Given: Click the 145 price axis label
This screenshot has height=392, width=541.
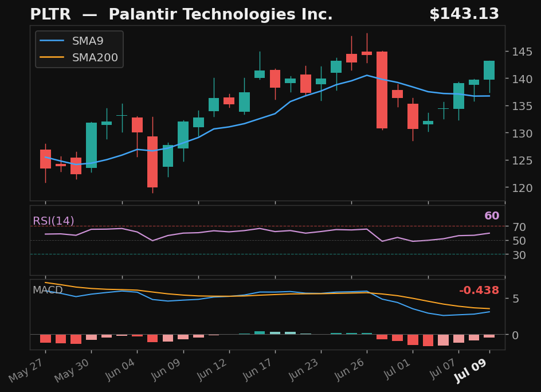Looking at the screenshot, I should (x=522, y=52).
